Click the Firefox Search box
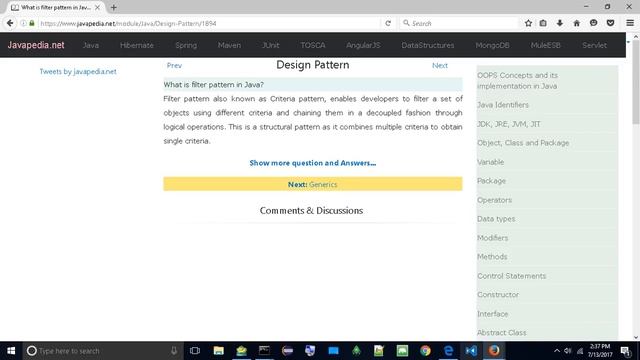Viewport: 640px width, 360px height. [x=459, y=23]
